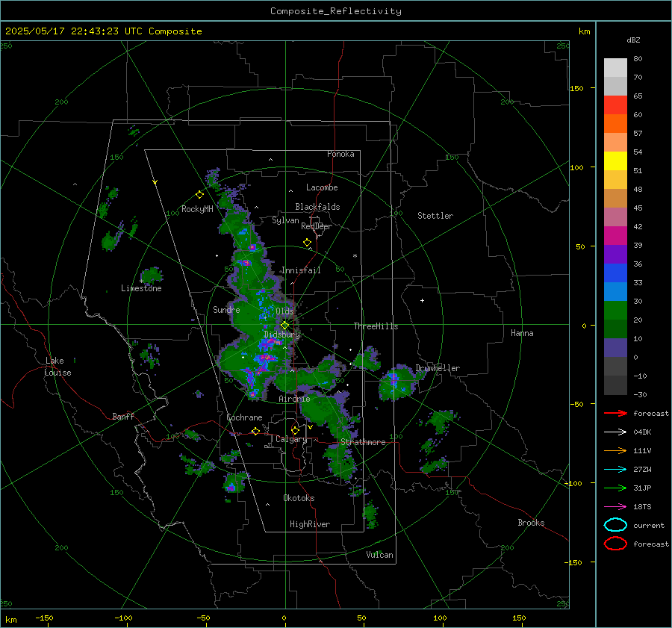Click the Strathmore label

pos(363,442)
